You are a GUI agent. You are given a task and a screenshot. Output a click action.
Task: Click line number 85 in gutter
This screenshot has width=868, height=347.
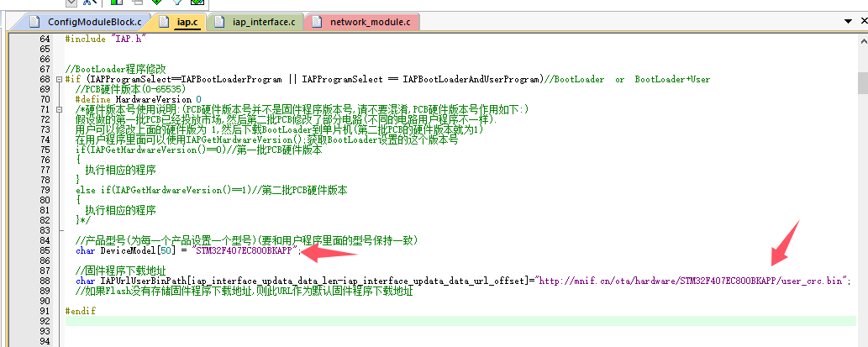(x=45, y=250)
